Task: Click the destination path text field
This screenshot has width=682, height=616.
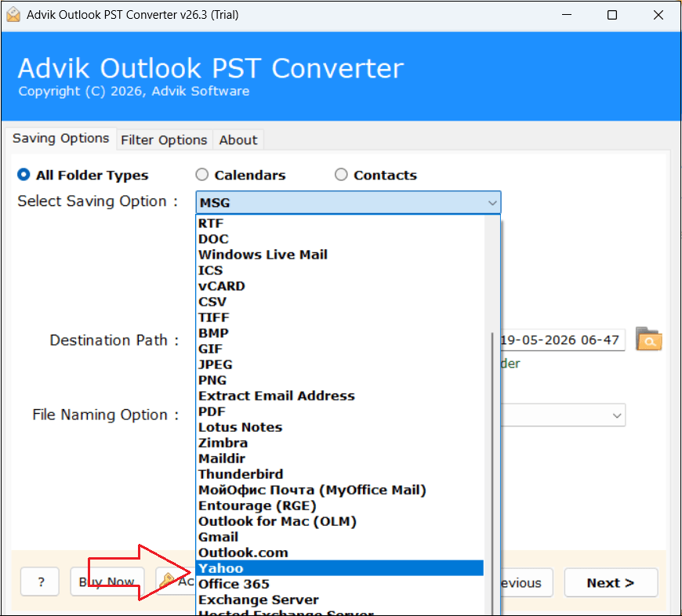Action: [563, 340]
